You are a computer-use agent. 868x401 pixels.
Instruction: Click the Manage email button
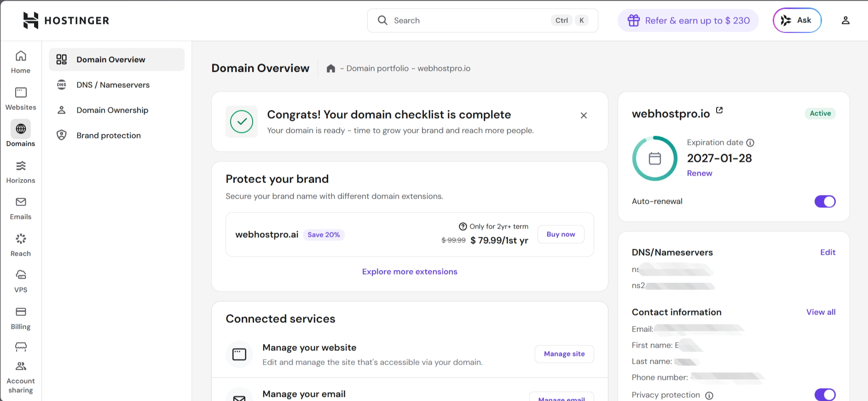(x=561, y=397)
